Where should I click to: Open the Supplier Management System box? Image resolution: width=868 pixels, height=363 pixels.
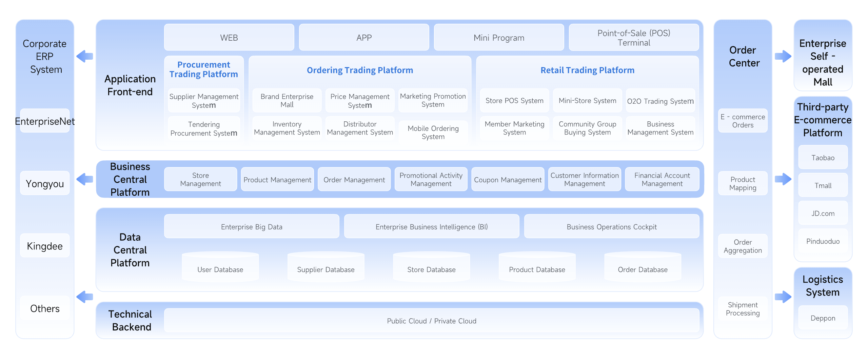pos(204,101)
